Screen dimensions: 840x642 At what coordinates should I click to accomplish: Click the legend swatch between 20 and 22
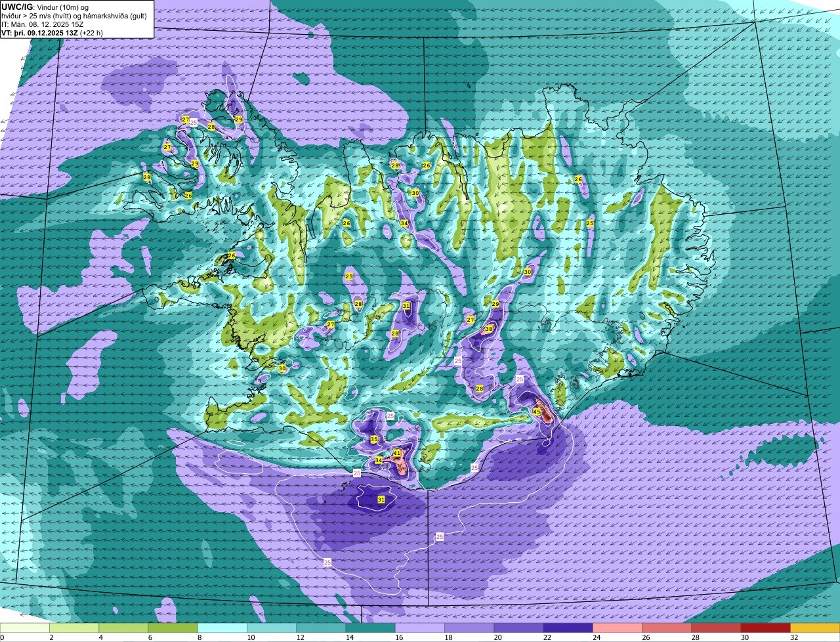click(x=518, y=628)
